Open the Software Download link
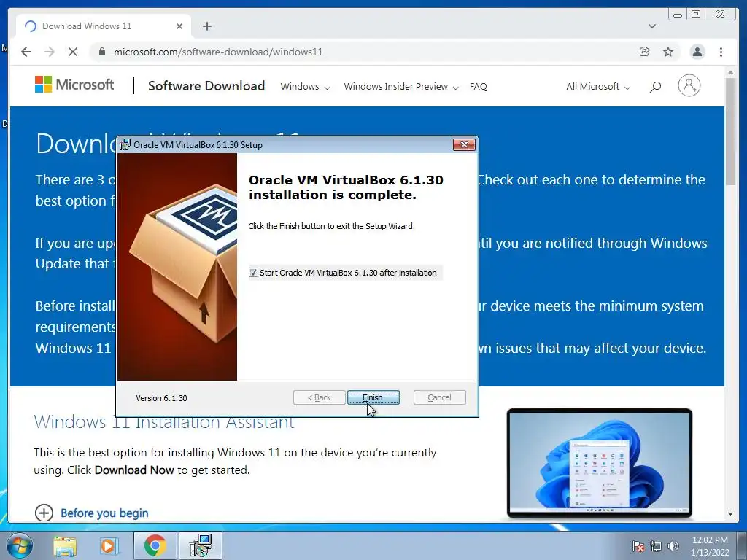The height and width of the screenshot is (560, 747). (x=206, y=86)
